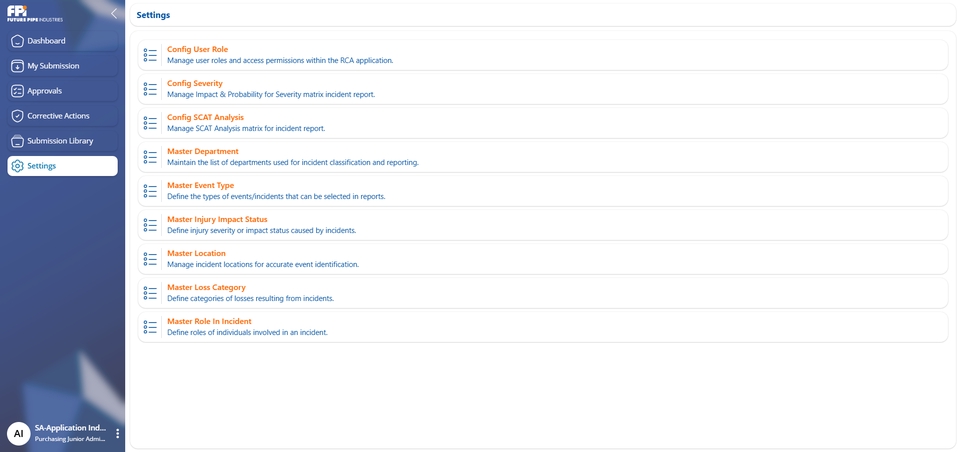Open the user options three-dot menu
The width and height of the screenshot is (960, 452).
(117, 433)
